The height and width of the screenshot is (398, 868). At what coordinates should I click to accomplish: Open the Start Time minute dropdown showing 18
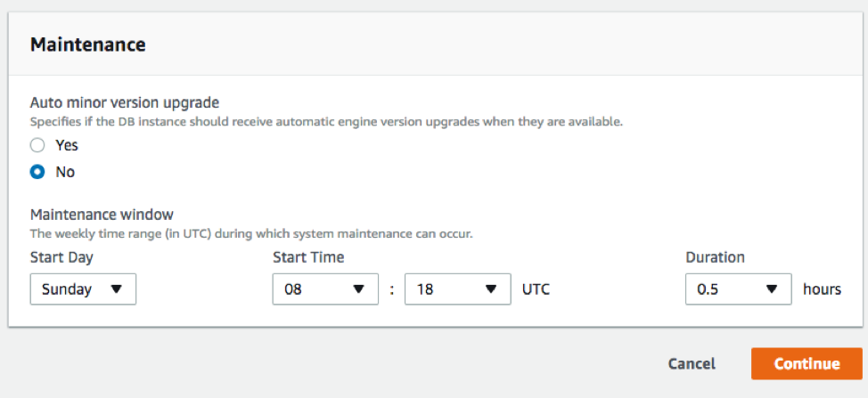point(456,289)
